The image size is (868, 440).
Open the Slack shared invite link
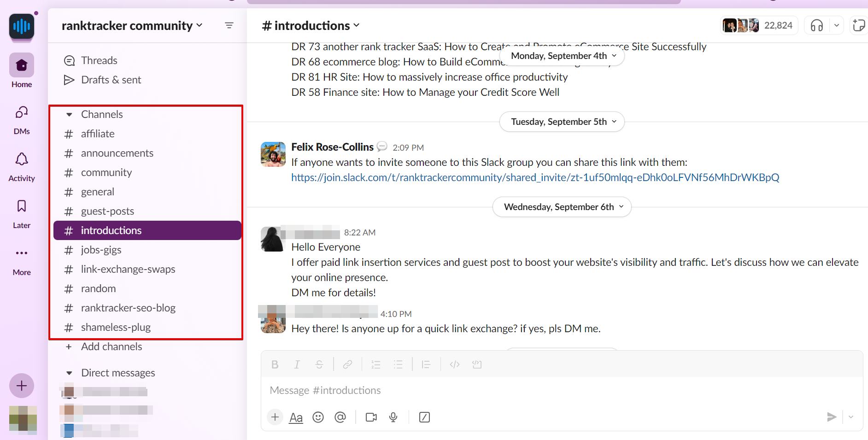[x=535, y=177]
